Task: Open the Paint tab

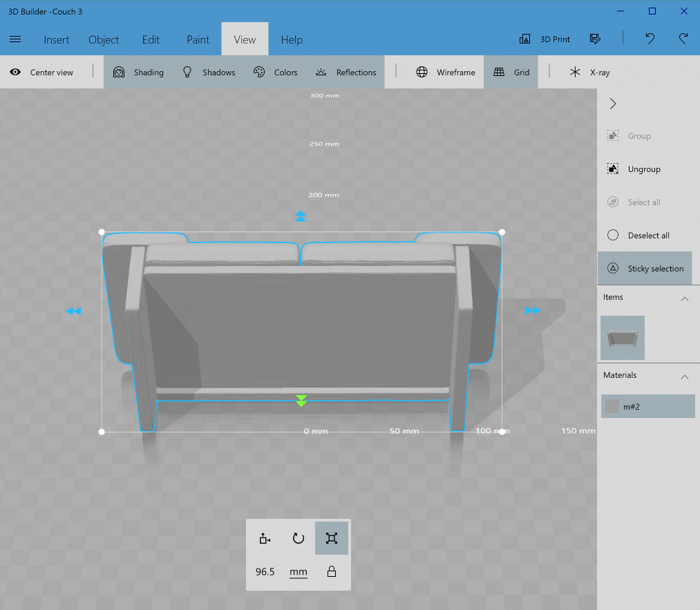Action: (198, 39)
